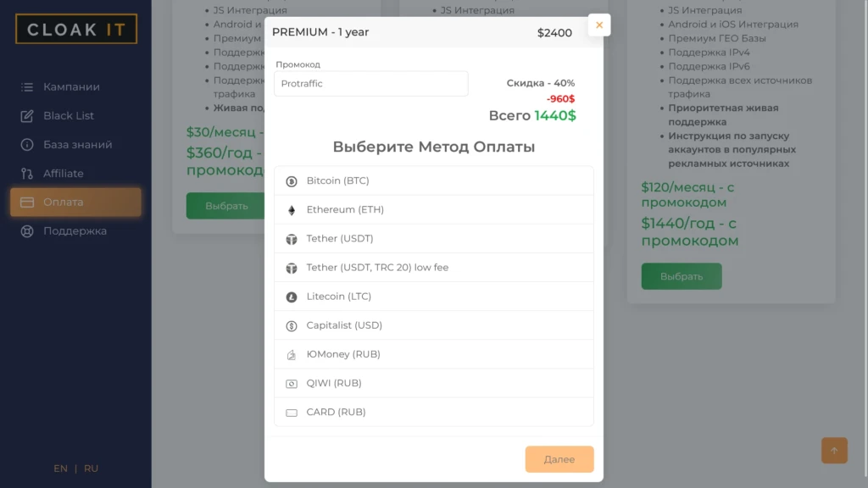Click the Ethereum diamond icon

292,210
